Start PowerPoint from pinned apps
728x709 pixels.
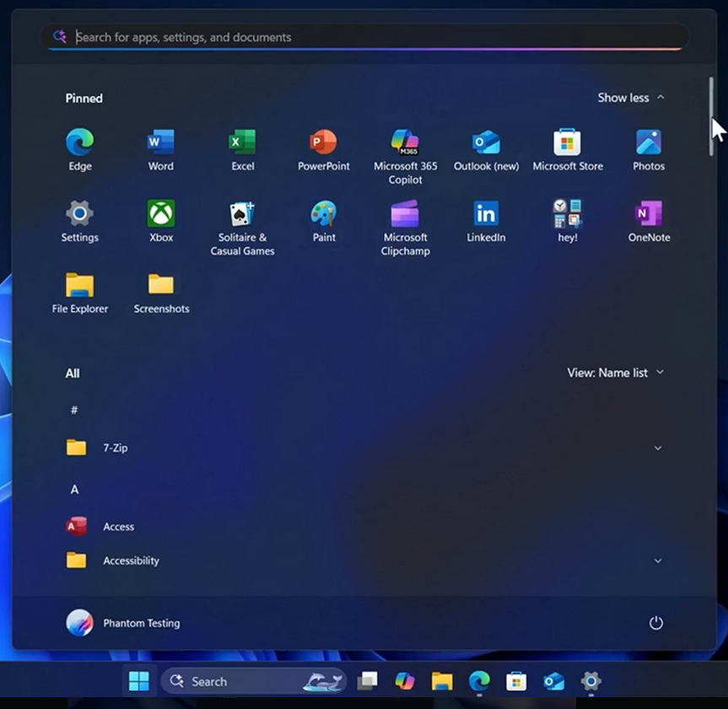tap(324, 150)
